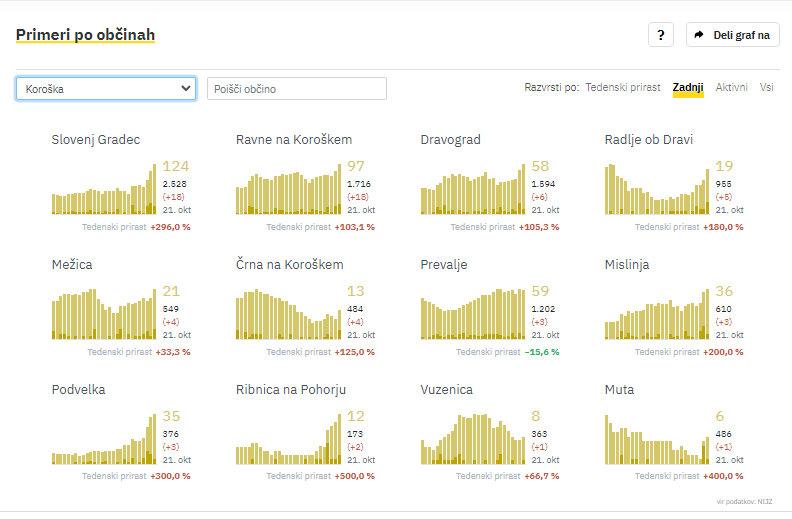This screenshot has height=519, width=792.
Task: Select the Črna na Koroškem chart
Action: (x=288, y=315)
